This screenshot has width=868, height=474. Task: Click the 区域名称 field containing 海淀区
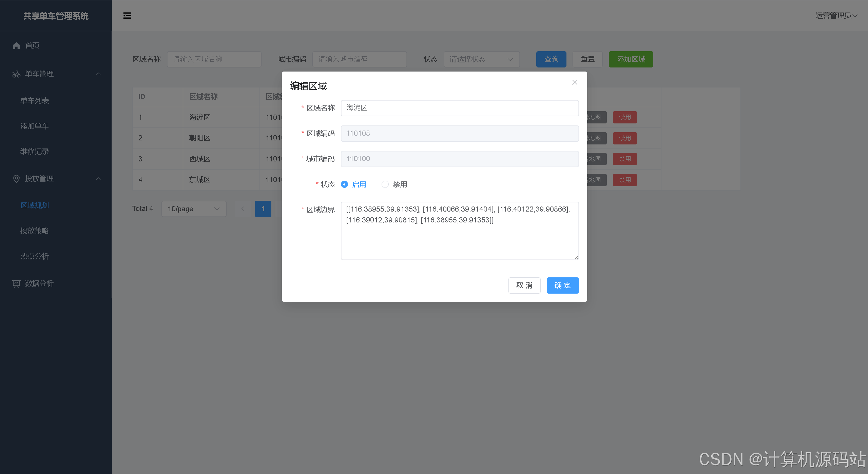click(x=459, y=108)
